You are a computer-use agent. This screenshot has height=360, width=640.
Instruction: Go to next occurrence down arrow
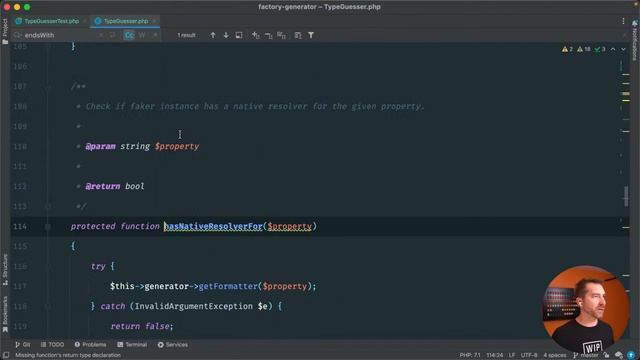(226, 36)
